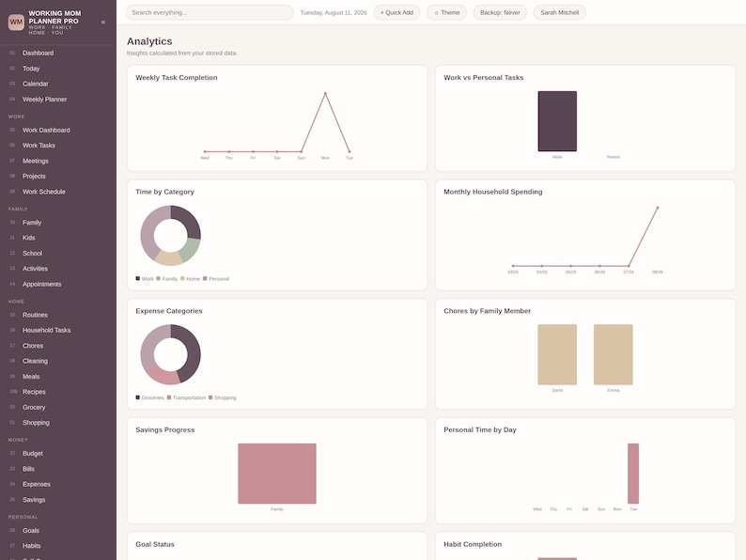Open the Sarah Mitchell profile button

pyautogui.click(x=560, y=12)
